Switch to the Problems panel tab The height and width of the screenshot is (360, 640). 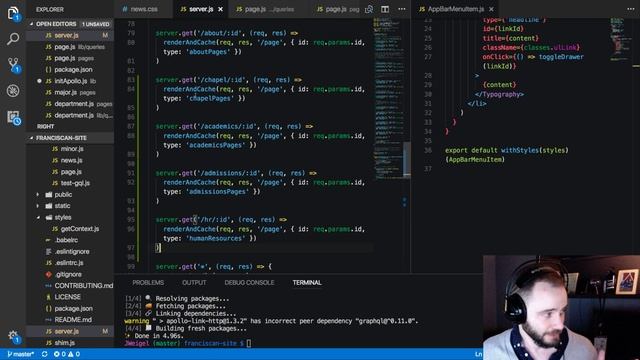148,282
